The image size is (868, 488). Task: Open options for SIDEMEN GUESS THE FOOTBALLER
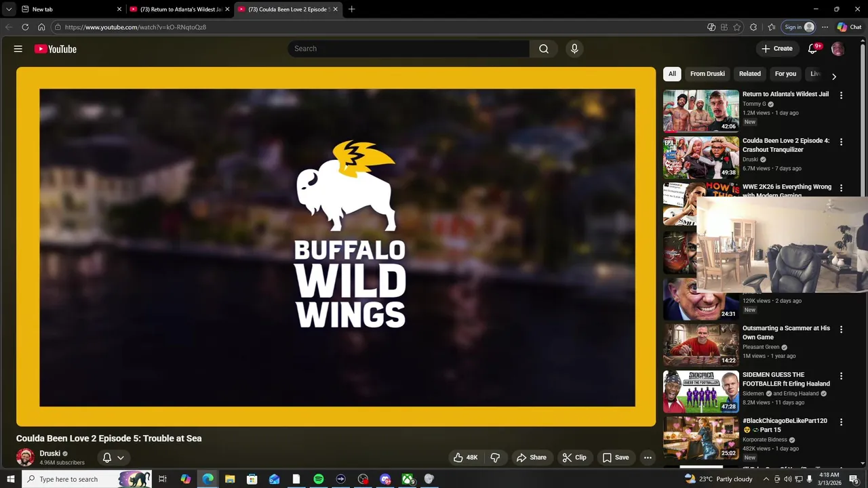[841, 375]
